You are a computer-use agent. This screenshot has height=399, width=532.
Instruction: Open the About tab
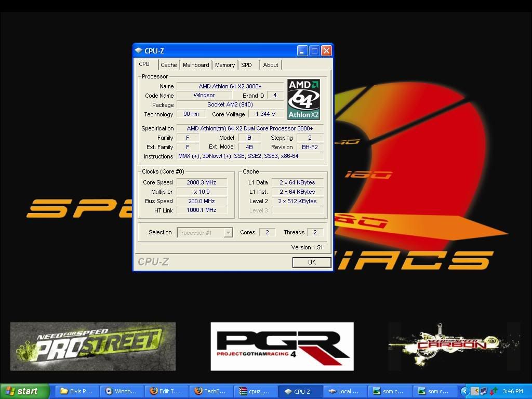(270, 65)
